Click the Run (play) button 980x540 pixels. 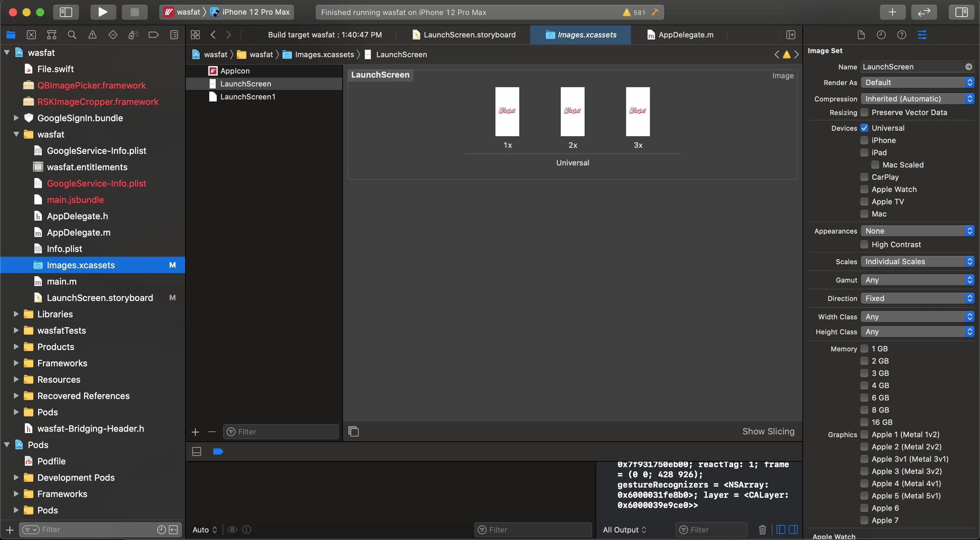click(x=103, y=12)
